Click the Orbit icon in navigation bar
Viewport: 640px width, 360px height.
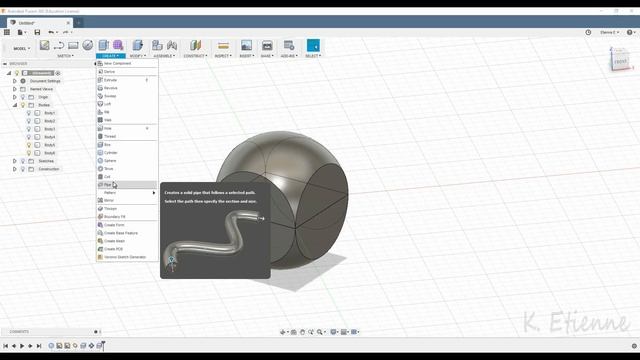282,332
